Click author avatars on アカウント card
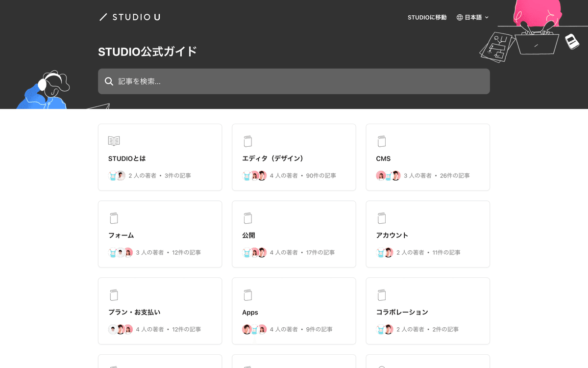Image resolution: width=588 pixels, height=368 pixels. tap(385, 253)
